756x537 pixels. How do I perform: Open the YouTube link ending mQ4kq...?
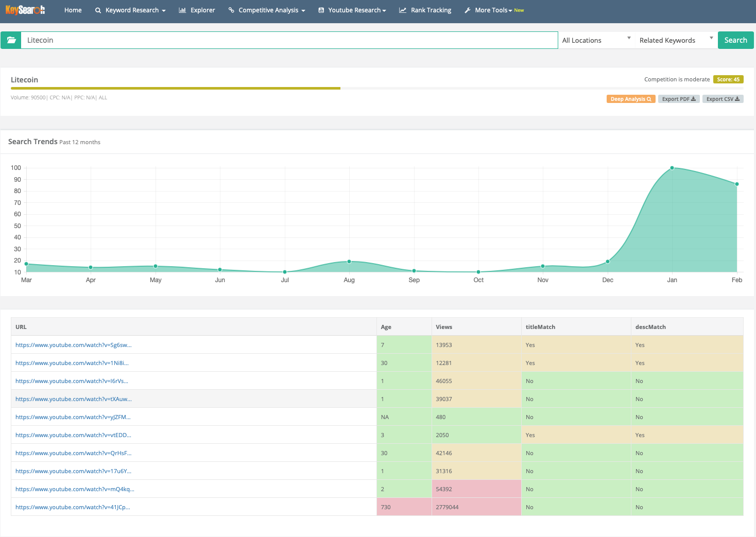click(75, 489)
